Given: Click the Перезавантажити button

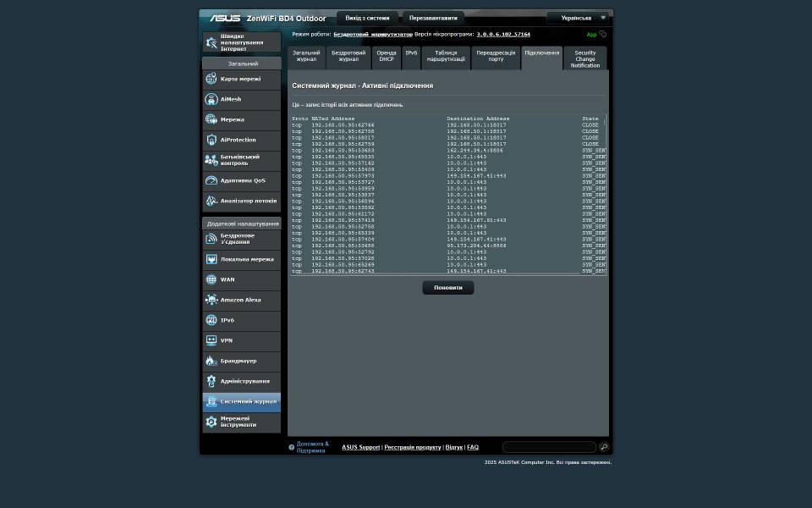Looking at the screenshot, I should click(x=433, y=18).
